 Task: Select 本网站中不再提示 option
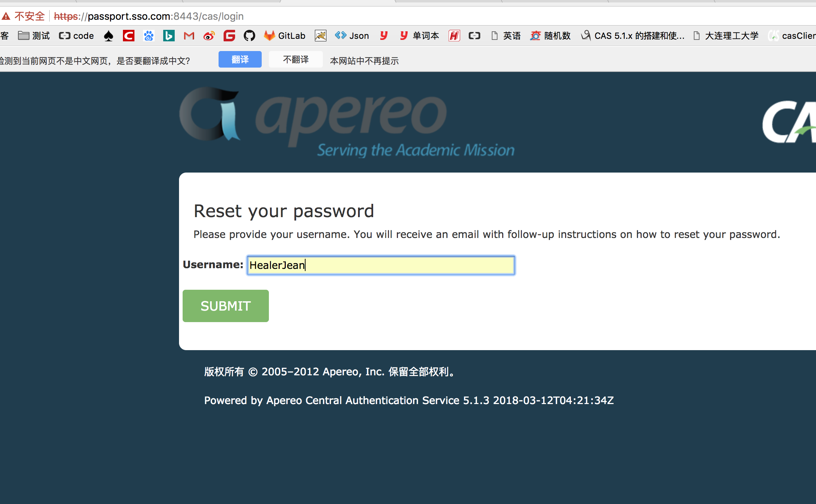click(x=364, y=61)
